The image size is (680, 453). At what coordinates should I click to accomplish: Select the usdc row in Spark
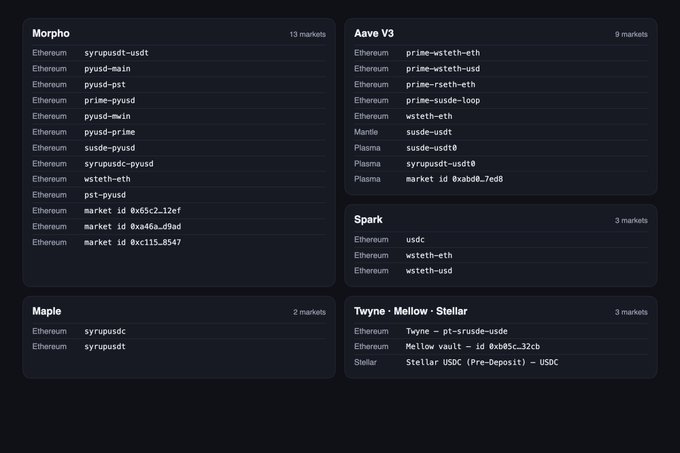point(501,239)
